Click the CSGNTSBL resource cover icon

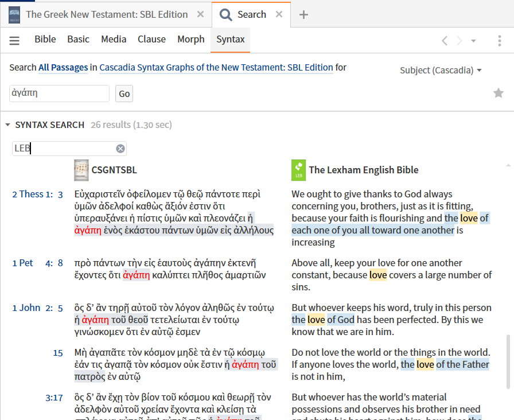point(81,170)
